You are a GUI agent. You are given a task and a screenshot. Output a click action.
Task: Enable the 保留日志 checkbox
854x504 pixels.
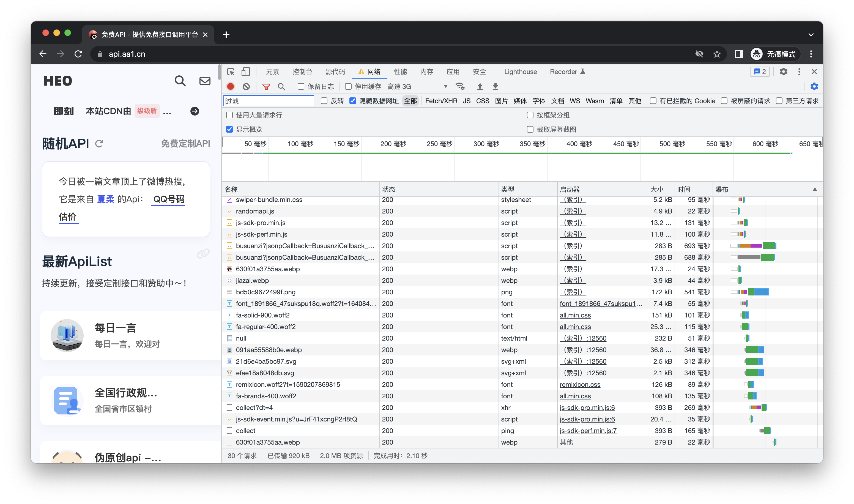[301, 87]
